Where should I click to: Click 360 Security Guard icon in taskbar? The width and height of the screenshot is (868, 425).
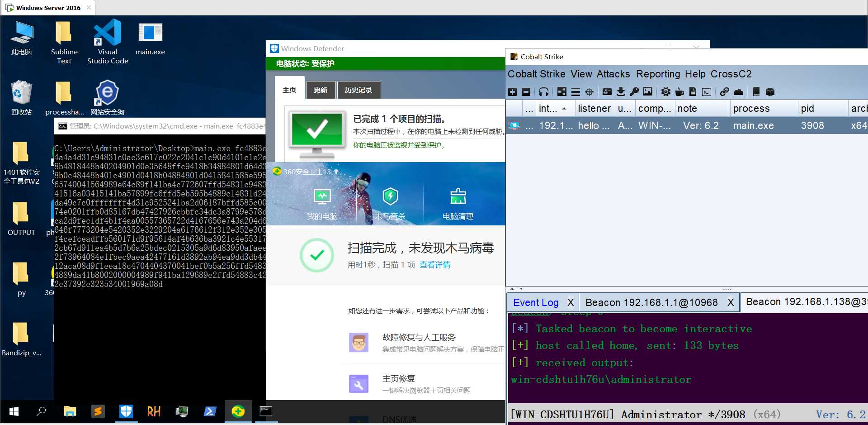[238, 411]
